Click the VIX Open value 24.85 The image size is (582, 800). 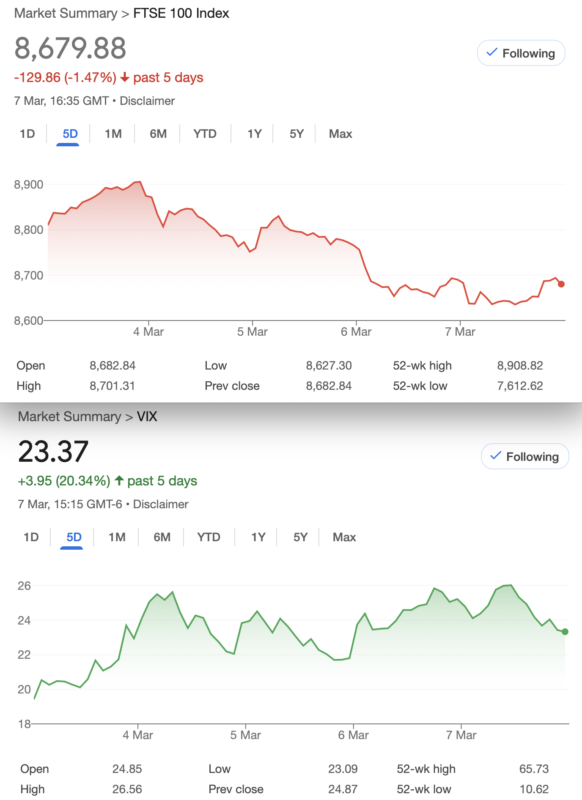click(127, 769)
